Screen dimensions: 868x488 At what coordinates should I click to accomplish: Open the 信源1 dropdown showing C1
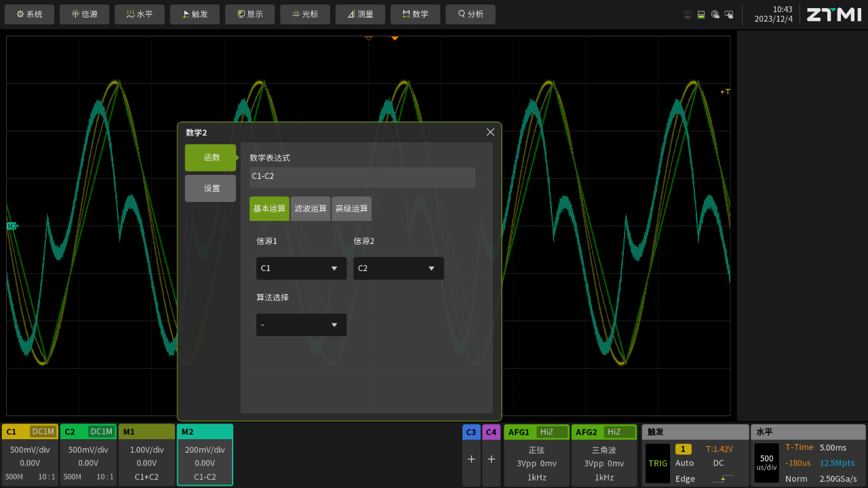tap(301, 268)
